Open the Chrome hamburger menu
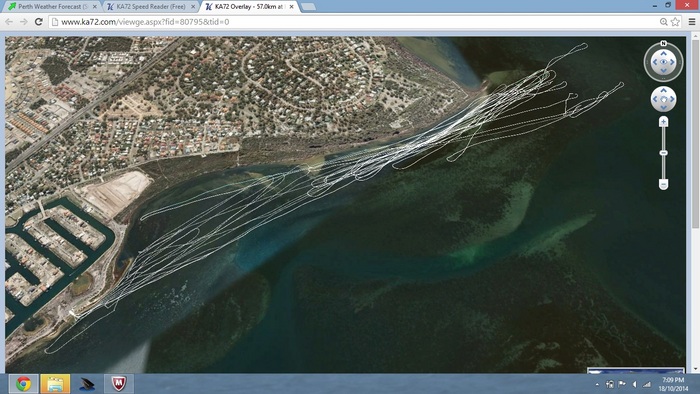The image size is (700, 394). click(x=692, y=21)
